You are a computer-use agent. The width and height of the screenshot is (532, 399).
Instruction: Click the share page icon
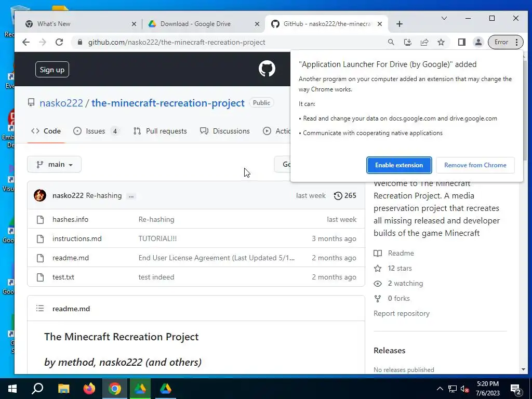click(x=424, y=42)
